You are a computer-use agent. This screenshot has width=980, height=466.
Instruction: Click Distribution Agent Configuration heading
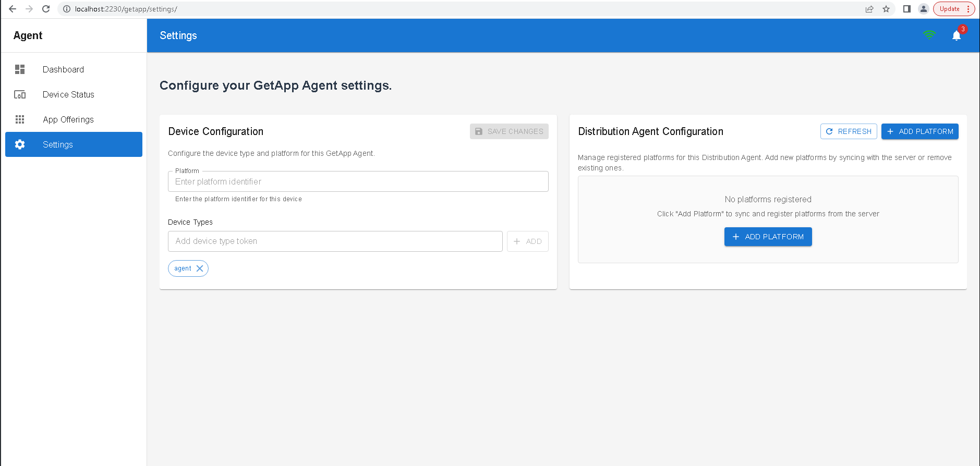click(x=650, y=131)
